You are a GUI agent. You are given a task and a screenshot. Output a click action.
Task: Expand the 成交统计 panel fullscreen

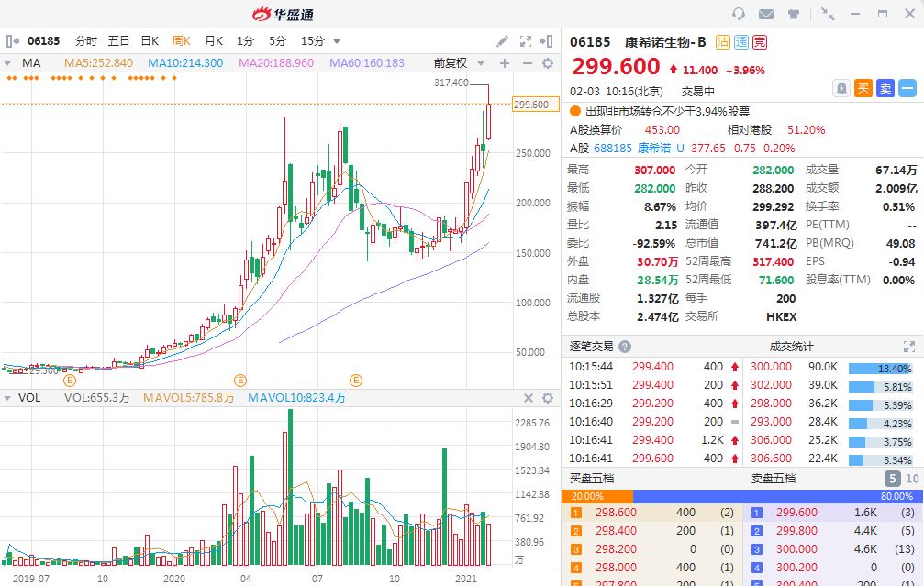(908, 347)
